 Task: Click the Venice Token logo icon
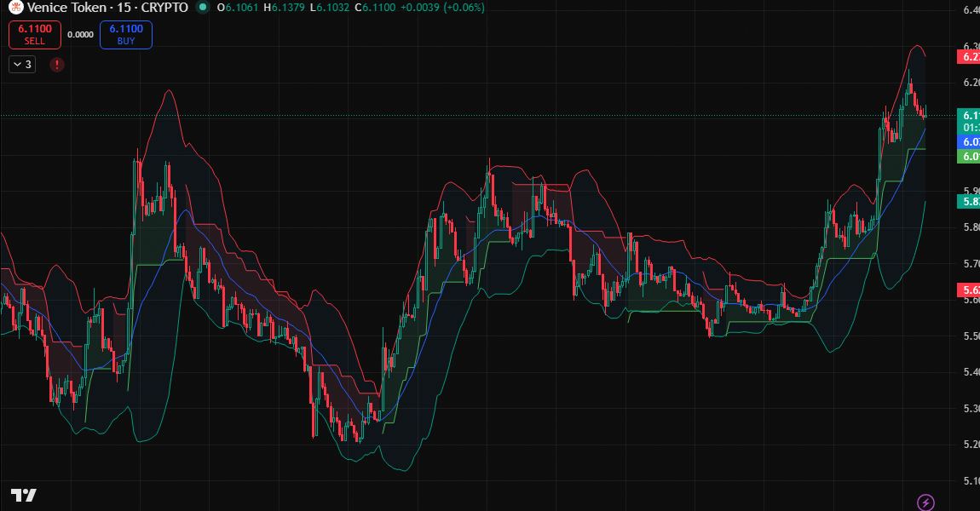coord(15,8)
